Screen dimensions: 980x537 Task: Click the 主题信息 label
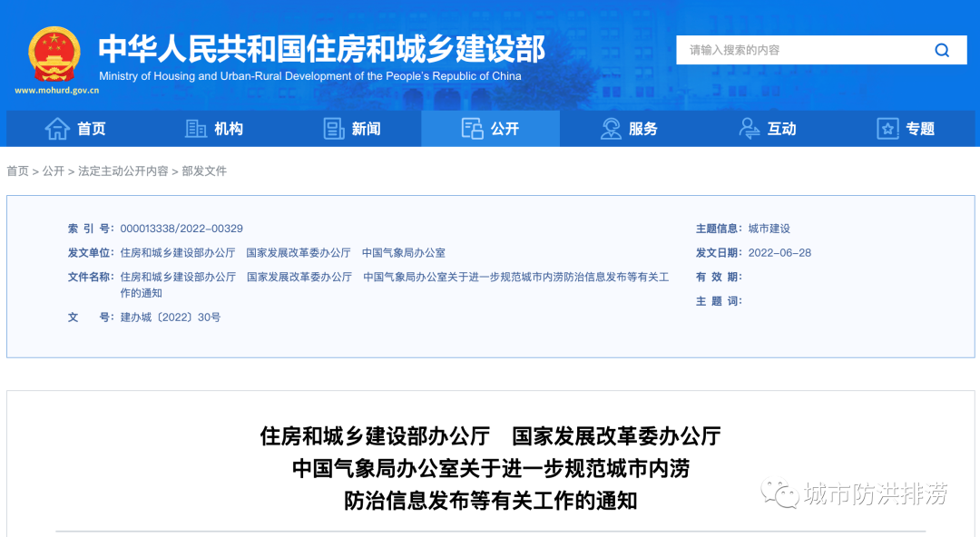(x=719, y=229)
